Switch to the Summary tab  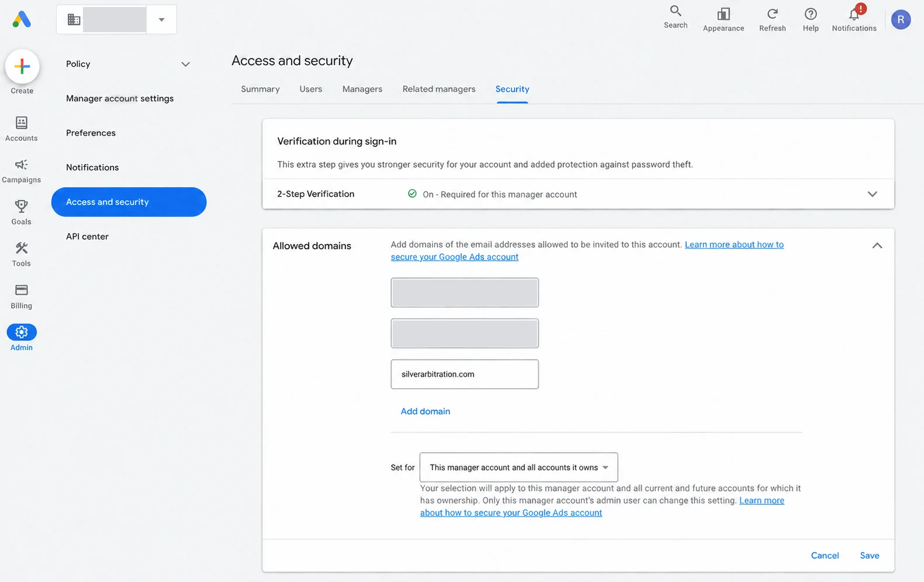(x=260, y=89)
